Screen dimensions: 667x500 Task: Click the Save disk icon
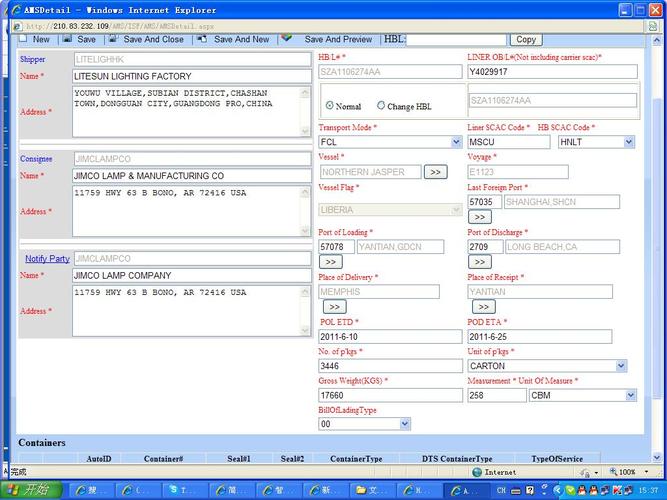click(x=67, y=39)
